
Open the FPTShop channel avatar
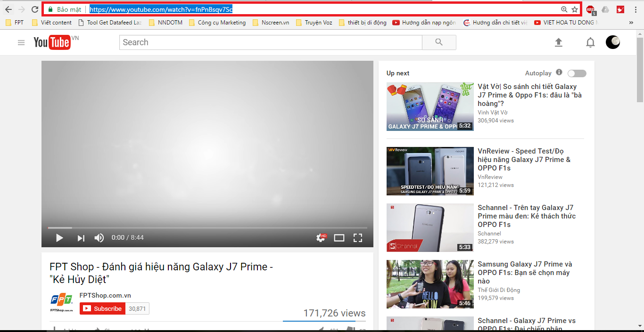tap(62, 303)
